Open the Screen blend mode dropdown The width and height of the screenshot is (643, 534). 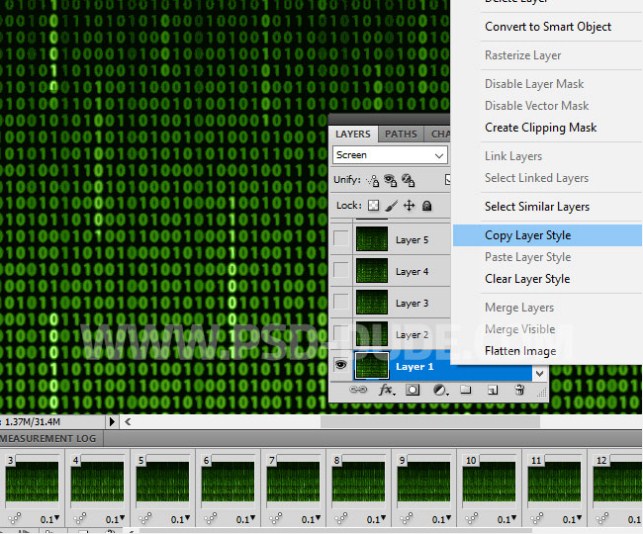(x=390, y=155)
